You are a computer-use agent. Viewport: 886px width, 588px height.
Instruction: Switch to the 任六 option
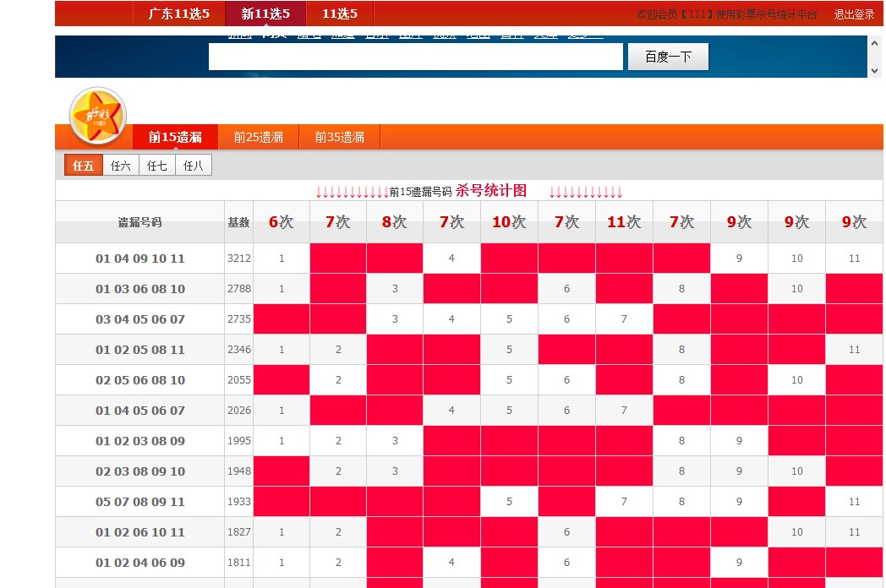click(120, 166)
